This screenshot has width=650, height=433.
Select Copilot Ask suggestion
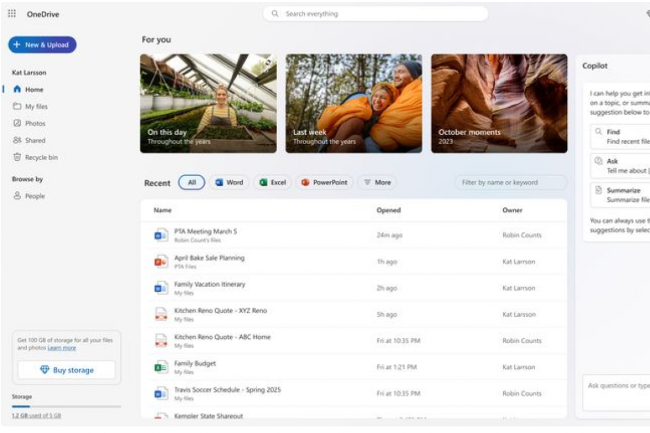coord(620,166)
